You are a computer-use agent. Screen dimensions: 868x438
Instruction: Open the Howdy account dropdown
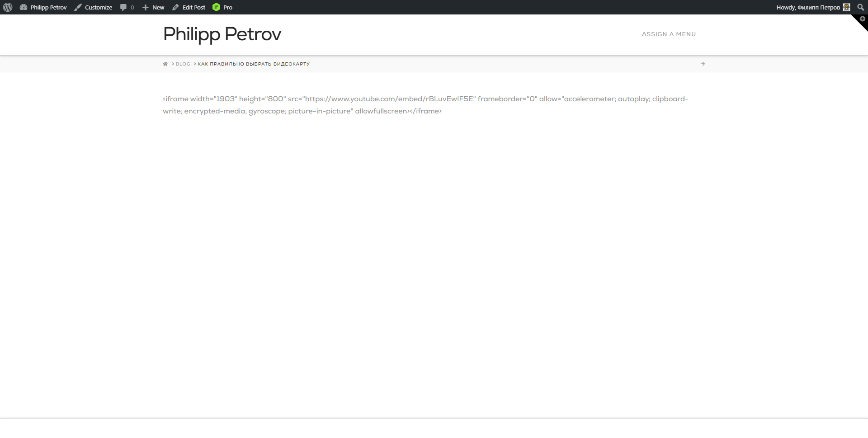pyautogui.click(x=807, y=7)
